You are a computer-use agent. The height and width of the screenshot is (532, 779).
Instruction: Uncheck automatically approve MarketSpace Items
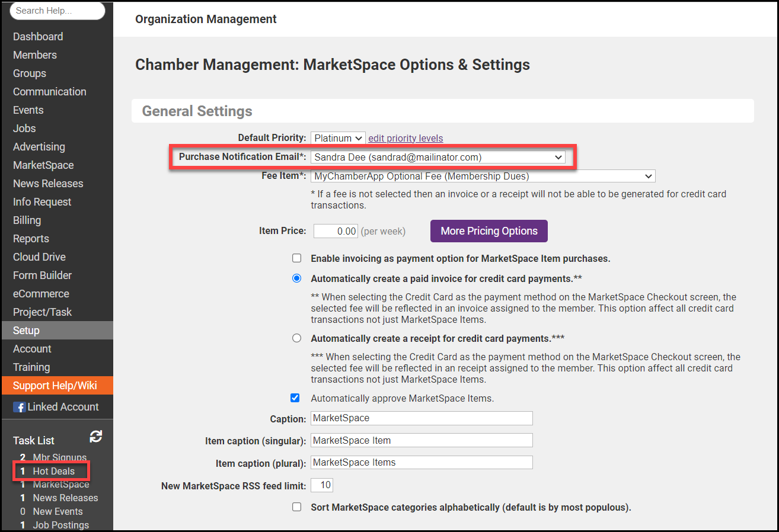pos(295,398)
